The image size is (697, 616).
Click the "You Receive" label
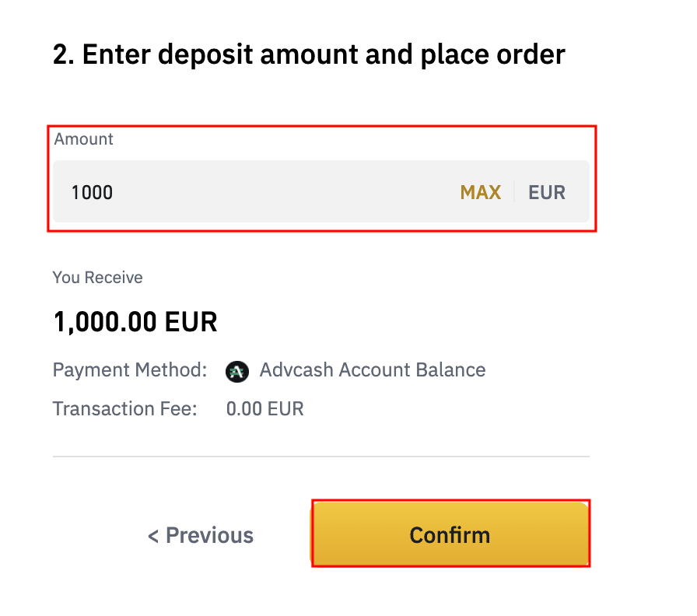[97, 278]
